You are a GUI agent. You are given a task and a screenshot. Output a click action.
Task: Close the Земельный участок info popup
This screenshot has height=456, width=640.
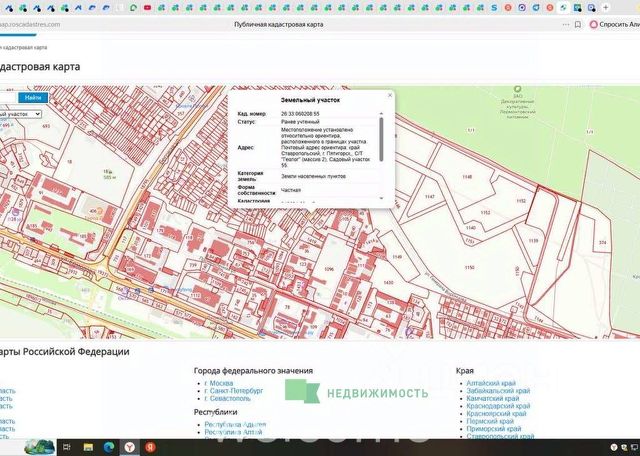(388, 94)
